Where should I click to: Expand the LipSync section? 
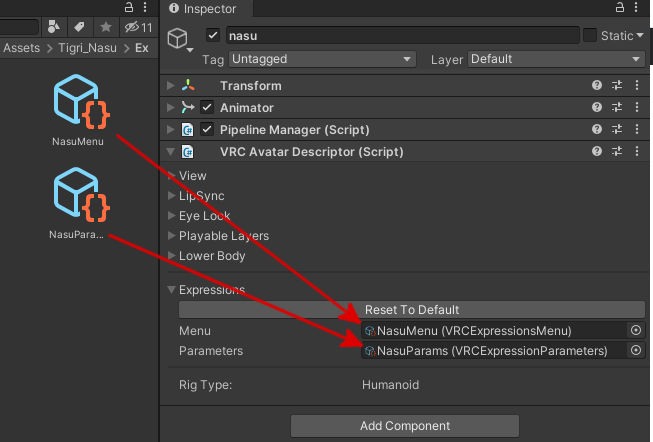pos(171,196)
